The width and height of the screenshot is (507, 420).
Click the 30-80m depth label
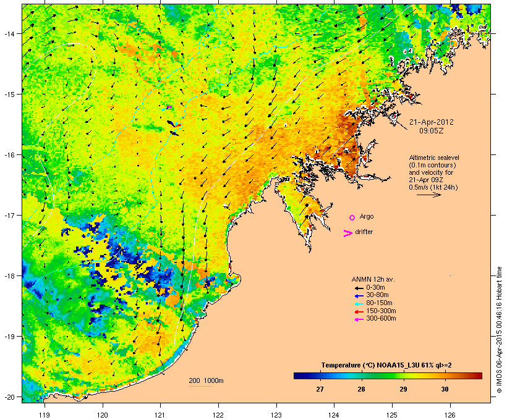377,295
